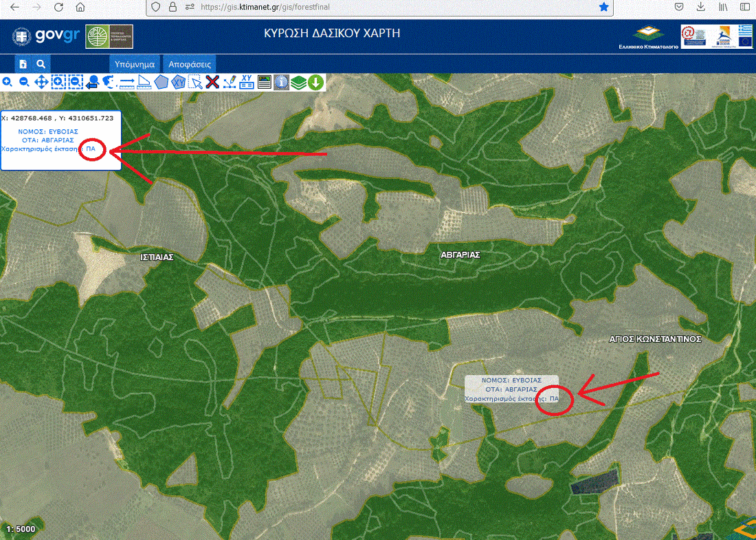Go back to previous map view
The image size is (756, 540).
pos(93,82)
